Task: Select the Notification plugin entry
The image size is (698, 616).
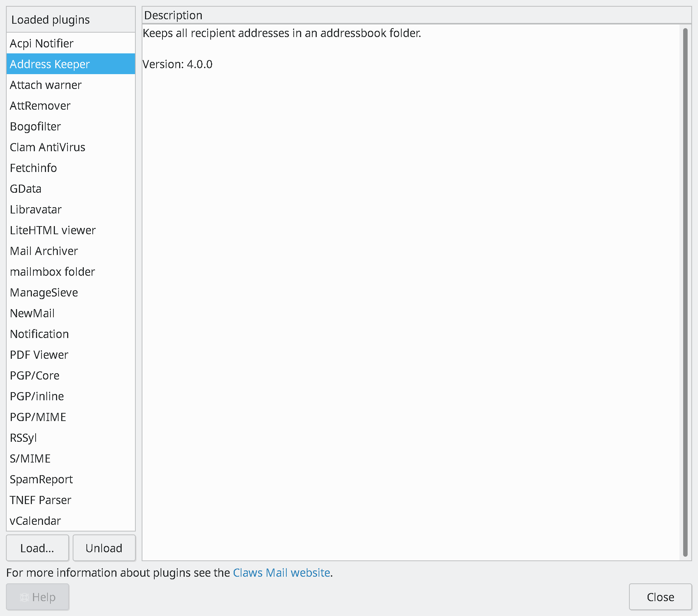Action: tap(39, 334)
